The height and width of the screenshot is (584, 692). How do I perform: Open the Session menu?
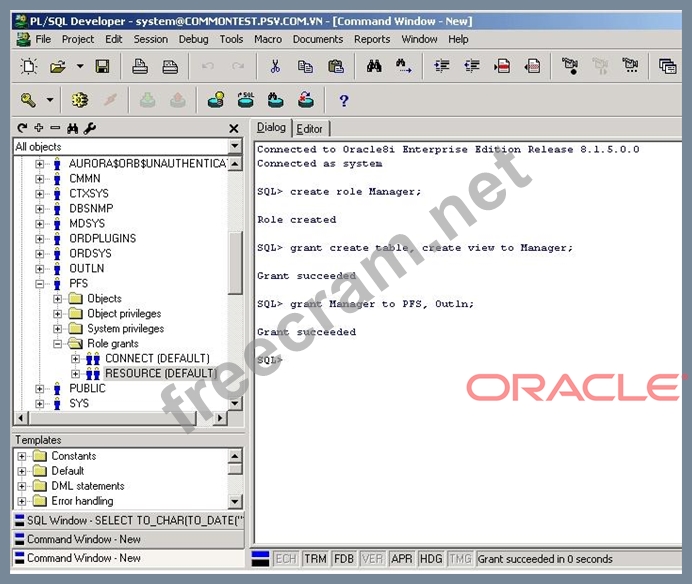(150, 39)
